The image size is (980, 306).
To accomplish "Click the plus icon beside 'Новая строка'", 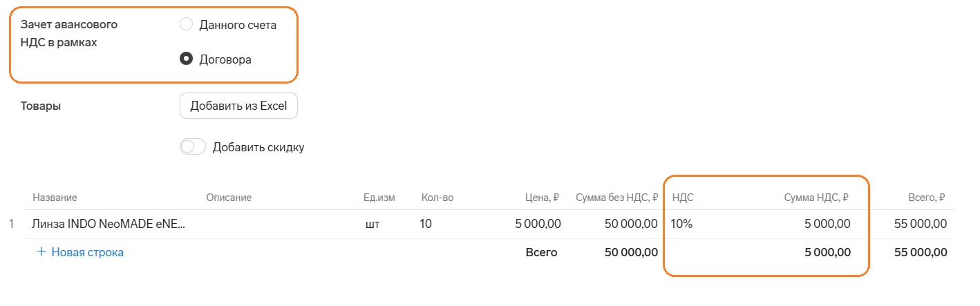I will point(41,253).
